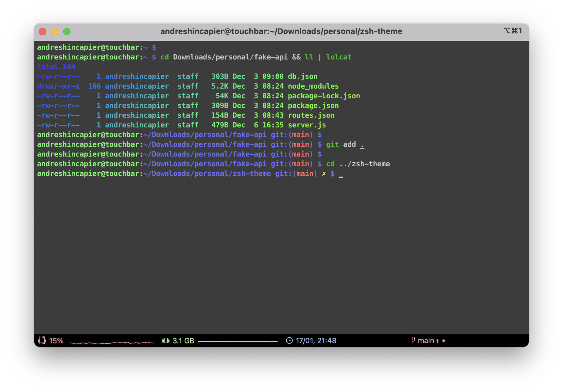Click the git:(main) label on the zsh-theme prompt
Screen dimensions: 563x392
296,174
